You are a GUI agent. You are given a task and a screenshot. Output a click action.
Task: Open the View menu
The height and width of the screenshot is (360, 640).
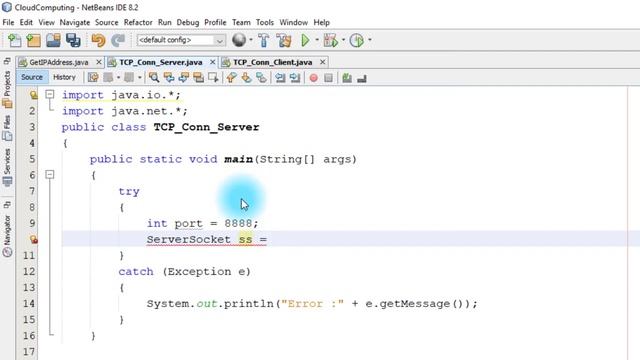47,22
